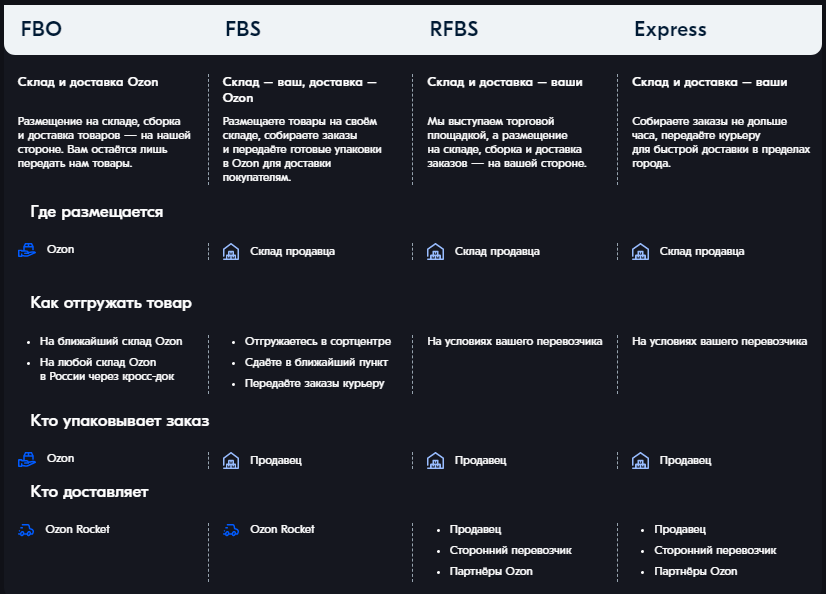The width and height of the screenshot is (826, 594).
Task: Click the FBS Продавец packing icon
Action: click(231, 461)
